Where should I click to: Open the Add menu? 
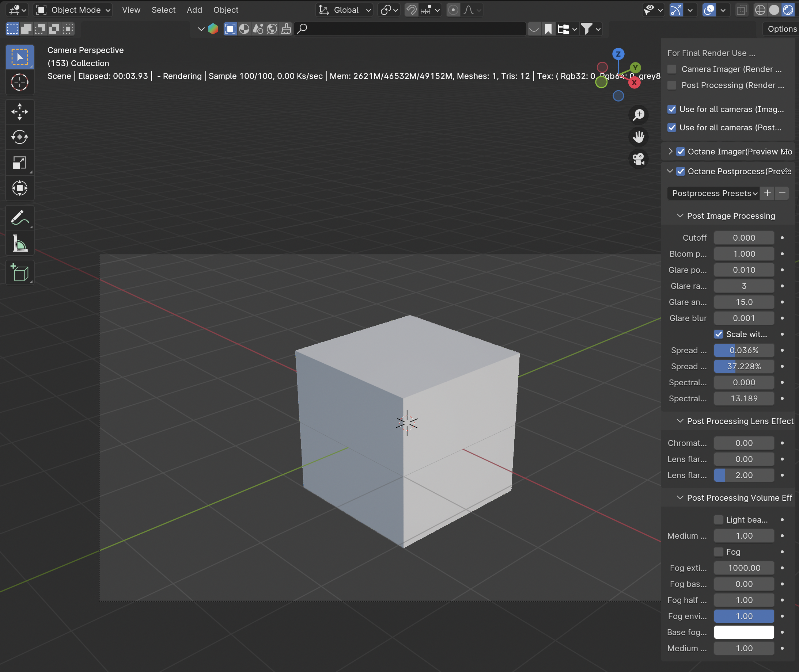(x=194, y=10)
